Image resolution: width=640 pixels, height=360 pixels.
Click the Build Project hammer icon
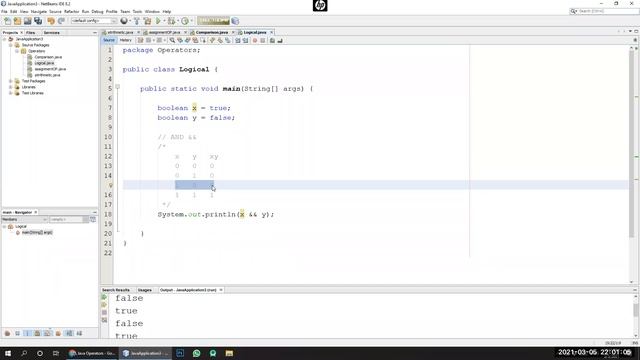pos(137,21)
